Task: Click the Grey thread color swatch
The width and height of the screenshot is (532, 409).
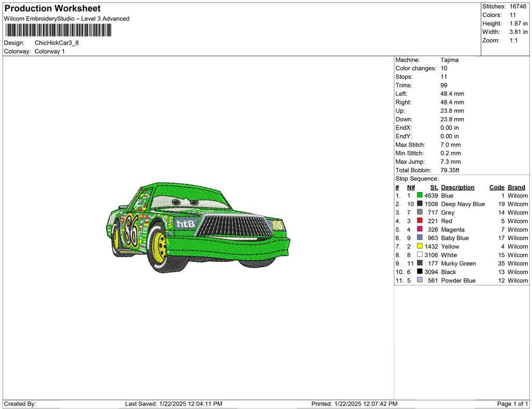Action: [420, 212]
